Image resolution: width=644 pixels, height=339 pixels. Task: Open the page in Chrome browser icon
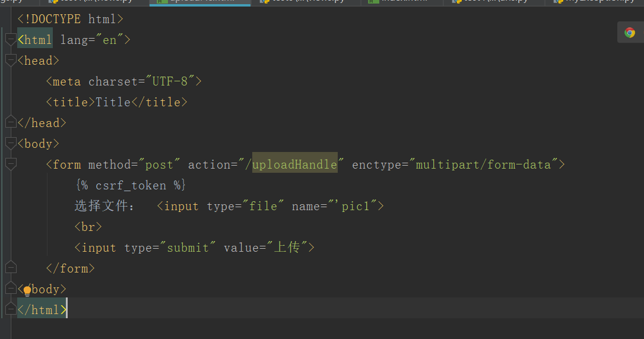[630, 33]
